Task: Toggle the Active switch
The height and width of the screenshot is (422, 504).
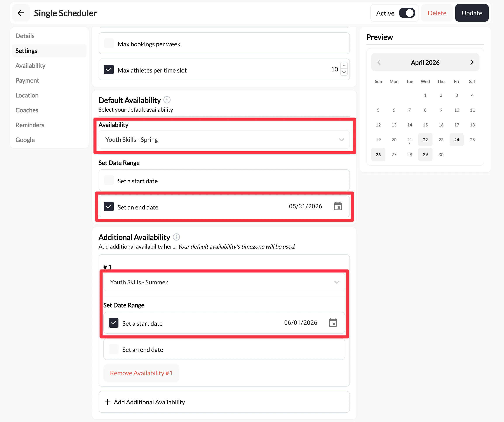Action: point(407,13)
